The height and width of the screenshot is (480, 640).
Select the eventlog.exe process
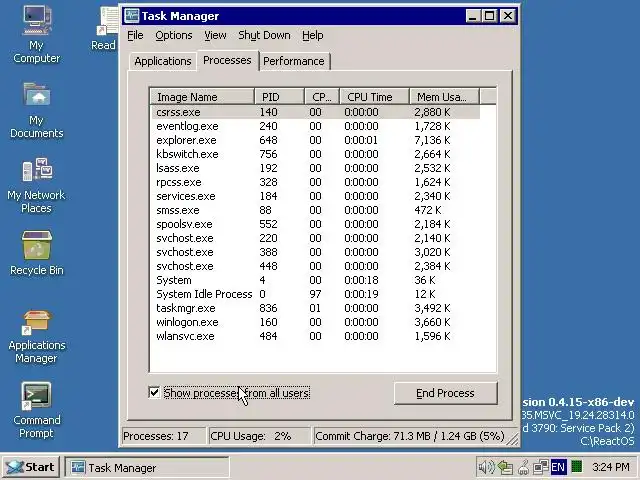316,126
